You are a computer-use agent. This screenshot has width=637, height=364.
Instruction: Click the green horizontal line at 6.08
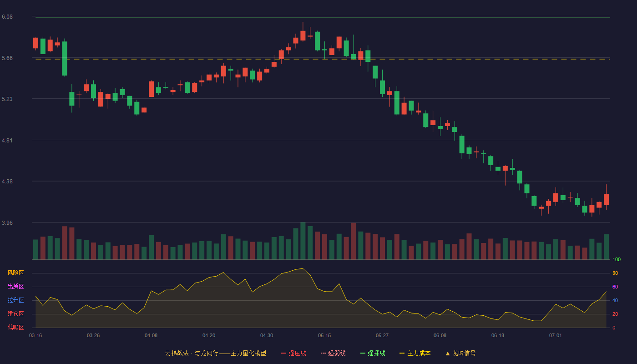323,17
